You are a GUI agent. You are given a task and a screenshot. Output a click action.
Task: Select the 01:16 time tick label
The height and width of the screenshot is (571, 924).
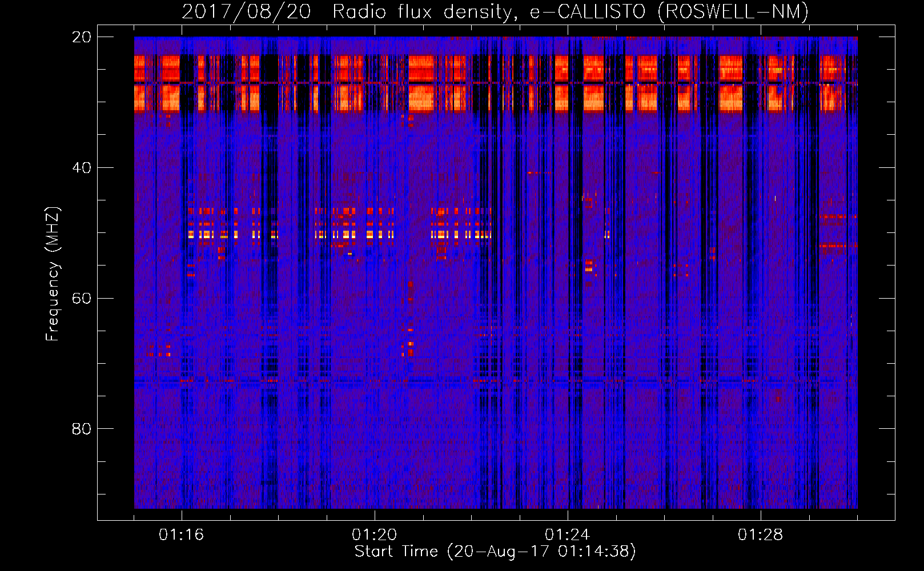[x=182, y=535]
